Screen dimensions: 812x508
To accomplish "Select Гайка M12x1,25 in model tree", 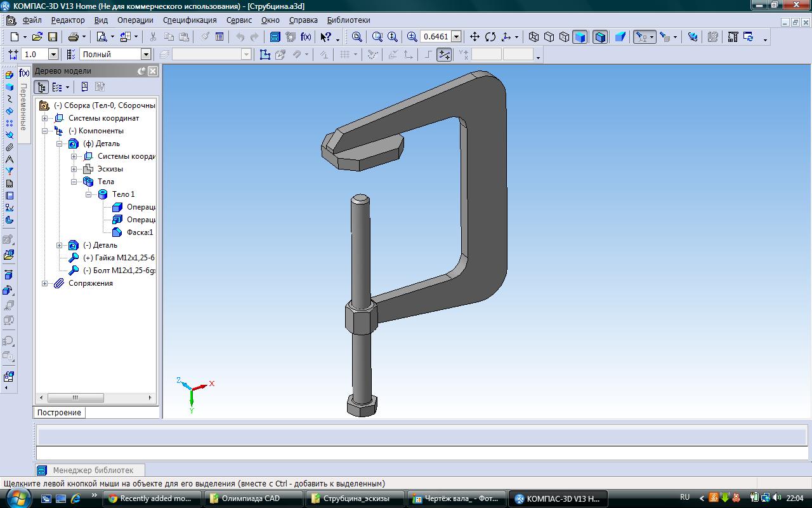I will pos(119,258).
